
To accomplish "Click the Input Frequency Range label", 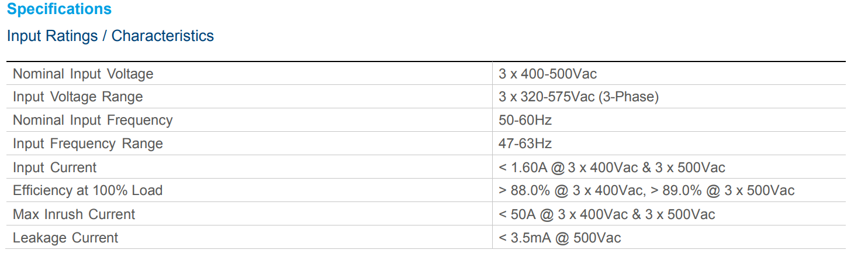I will pos(88,143).
